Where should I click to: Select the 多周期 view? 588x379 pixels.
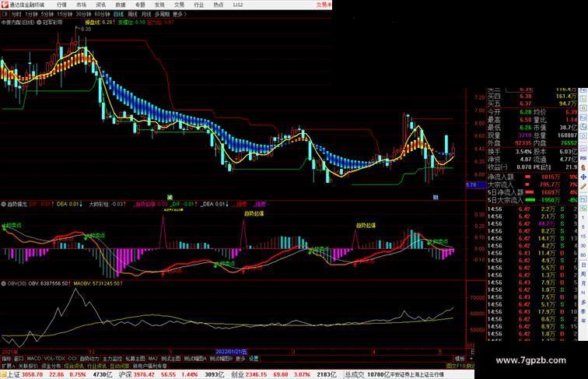pyautogui.click(x=163, y=14)
